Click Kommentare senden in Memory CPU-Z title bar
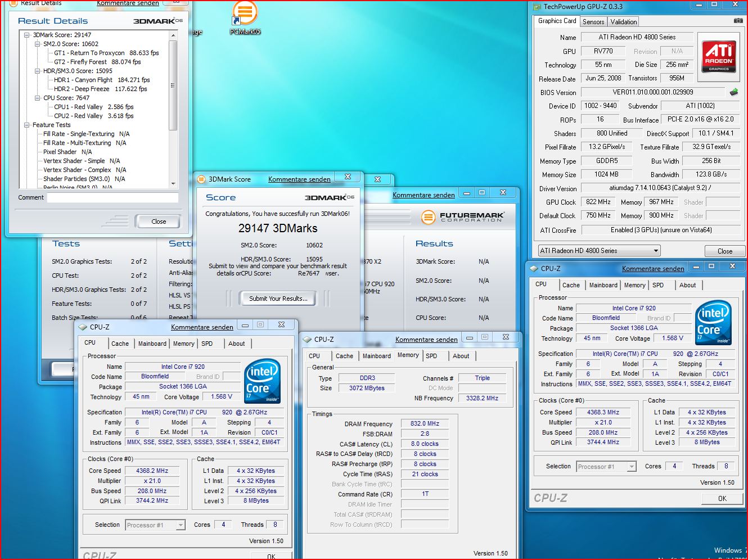Viewport: 748px width, 560px height. pyautogui.click(x=426, y=340)
